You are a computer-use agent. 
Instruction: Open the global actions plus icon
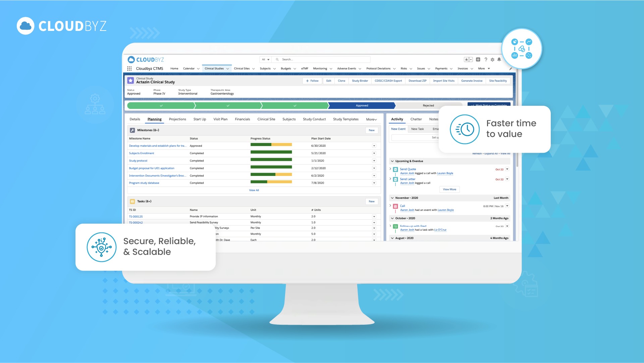[x=478, y=59]
